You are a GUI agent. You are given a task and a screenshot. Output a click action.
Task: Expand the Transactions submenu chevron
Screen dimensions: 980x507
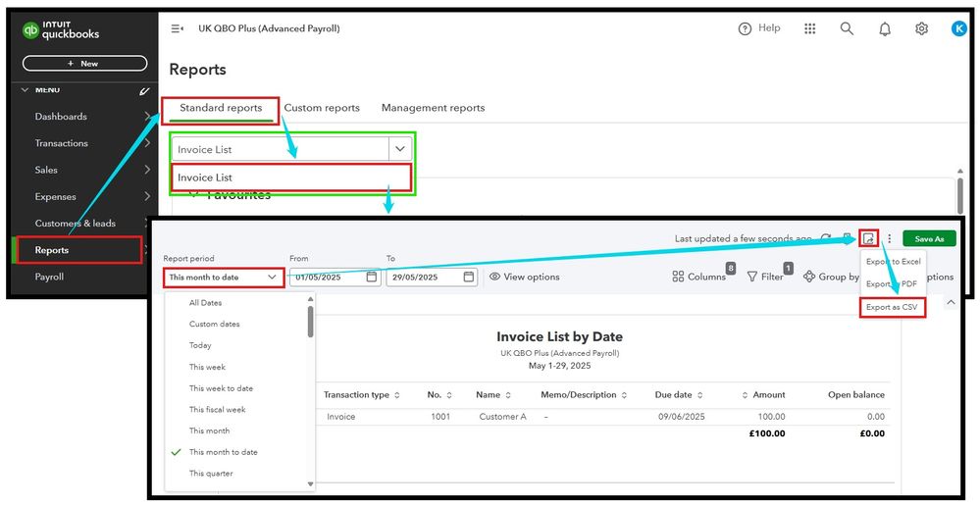pyautogui.click(x=147, y=143)
